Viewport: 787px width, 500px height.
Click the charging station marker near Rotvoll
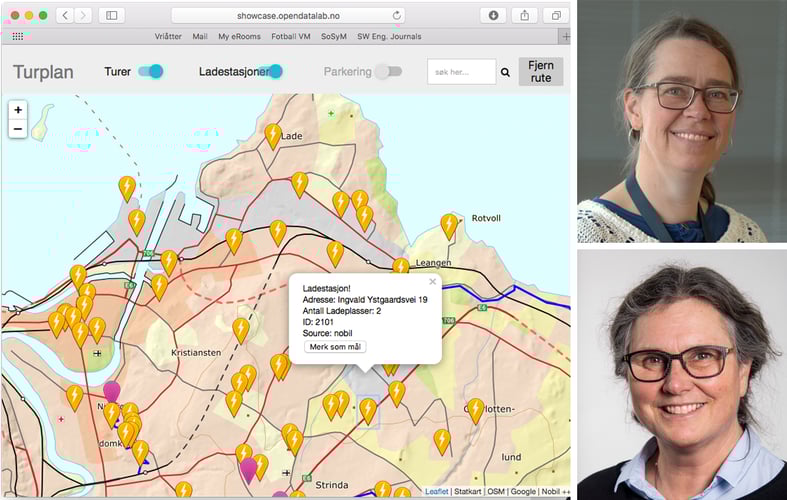(x=449, y=224)
